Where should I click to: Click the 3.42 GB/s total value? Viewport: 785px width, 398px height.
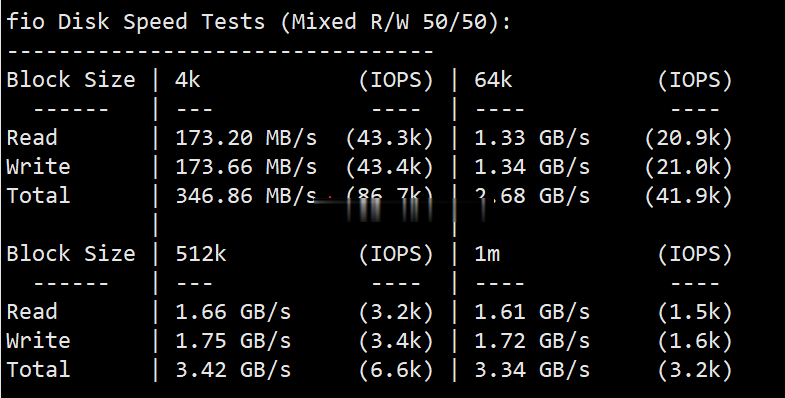[233, 370]
